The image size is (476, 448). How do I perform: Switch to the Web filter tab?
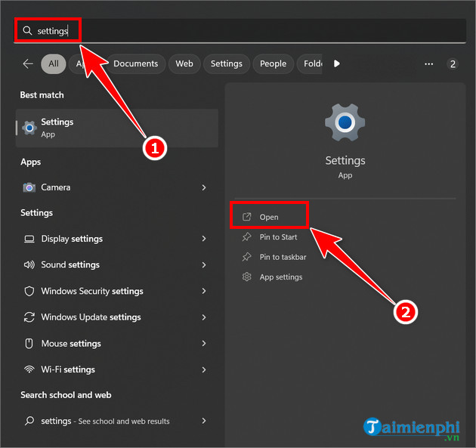184,63
